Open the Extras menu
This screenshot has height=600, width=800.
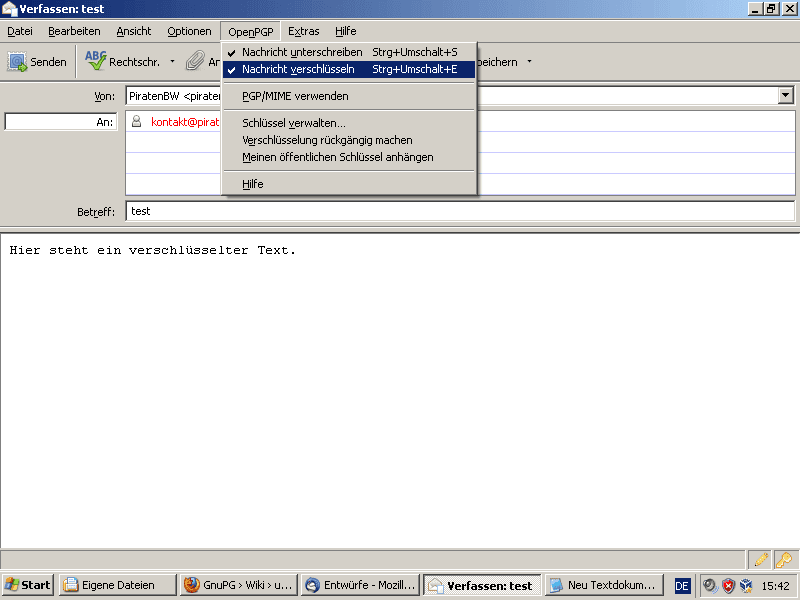304,31
